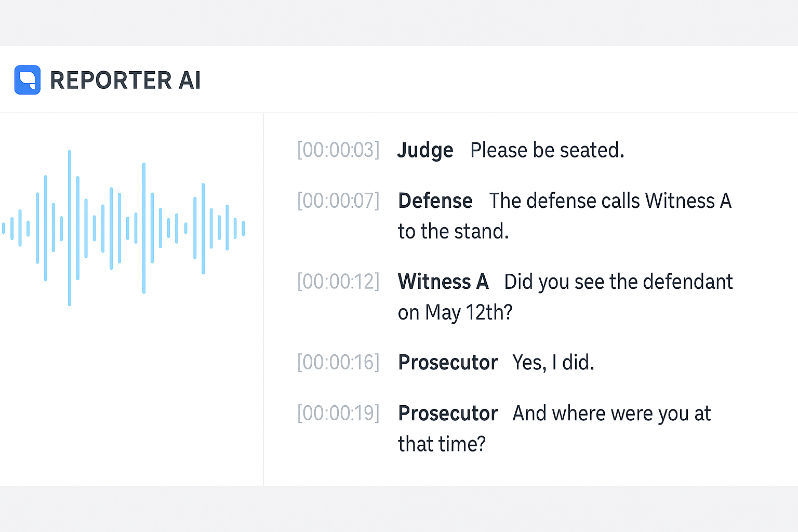Click the "Did you see the defendant" line
The height and width of the screenshot is (532, 798).
pyautogui.click(x=618, y=282)
